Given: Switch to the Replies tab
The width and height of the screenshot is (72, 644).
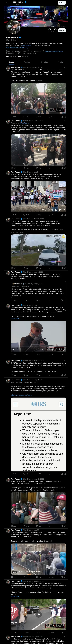Looking at the screenshot, I should pyautogui.click(x=27, y=62).
